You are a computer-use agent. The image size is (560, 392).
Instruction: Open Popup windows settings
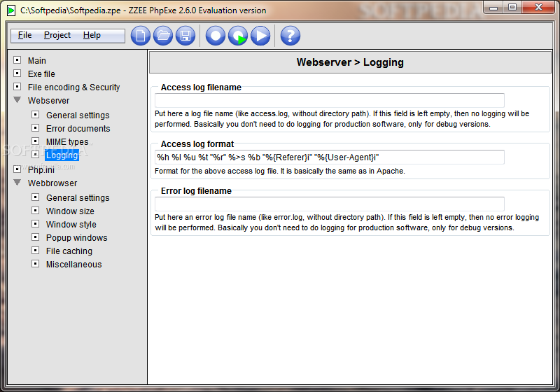coord(77,238)
